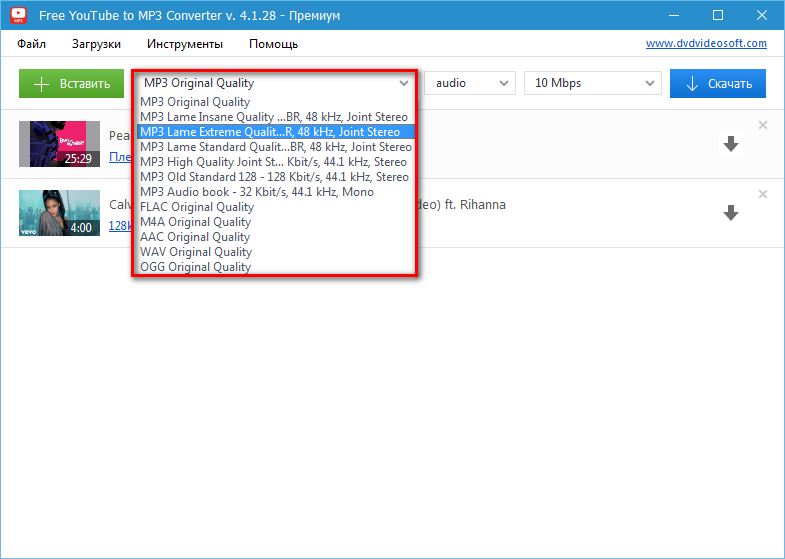
Task: Open the Помощь menu
Action: (x=273, y=44)
